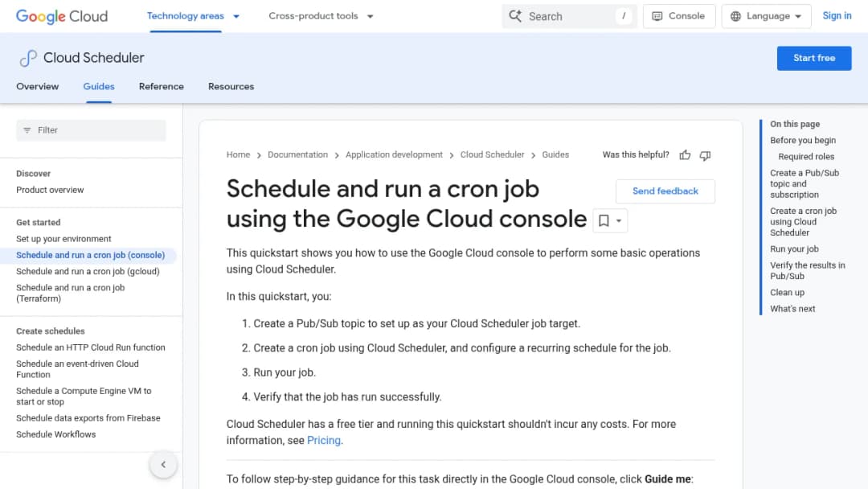Click the Search input field
The height and width of the screenshot is (489, 868).
(569, 16)
